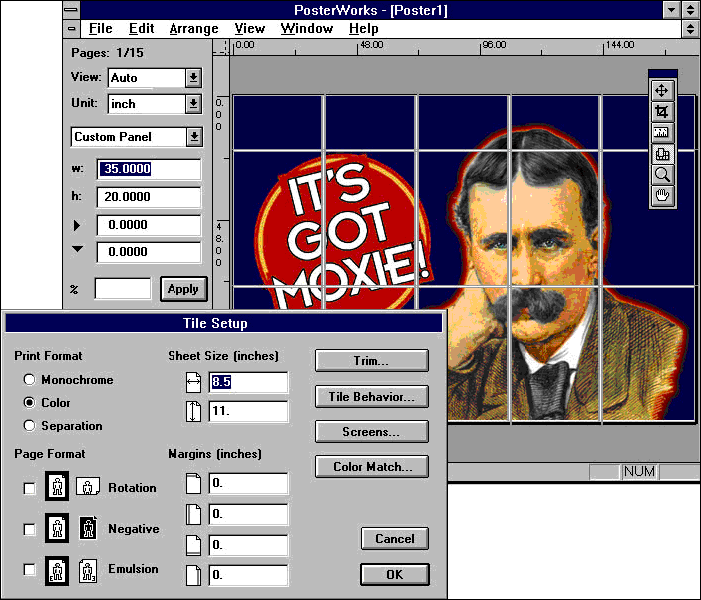This screenshot has height=600, width=701.
Task: Open the Help menu
Action: coord(363,29)
